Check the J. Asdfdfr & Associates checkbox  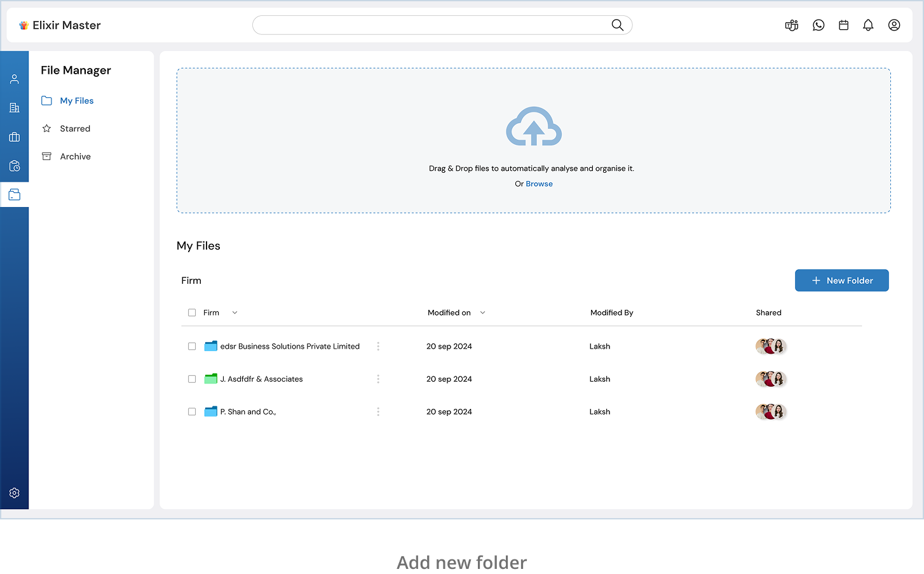coord(192,379)
